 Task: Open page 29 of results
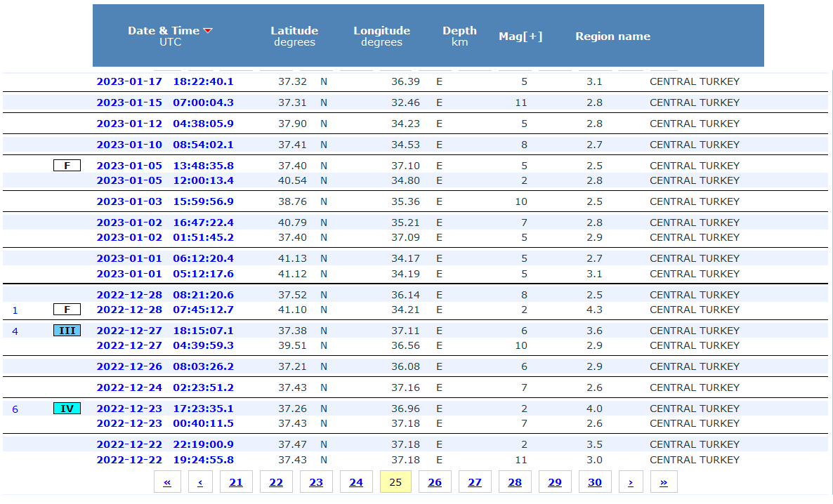click(x=555, y=482)
